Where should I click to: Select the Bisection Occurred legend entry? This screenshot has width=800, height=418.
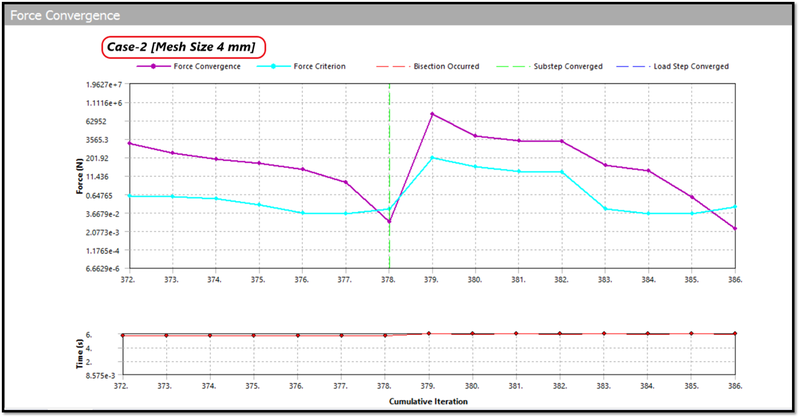(x=428, y=66)
